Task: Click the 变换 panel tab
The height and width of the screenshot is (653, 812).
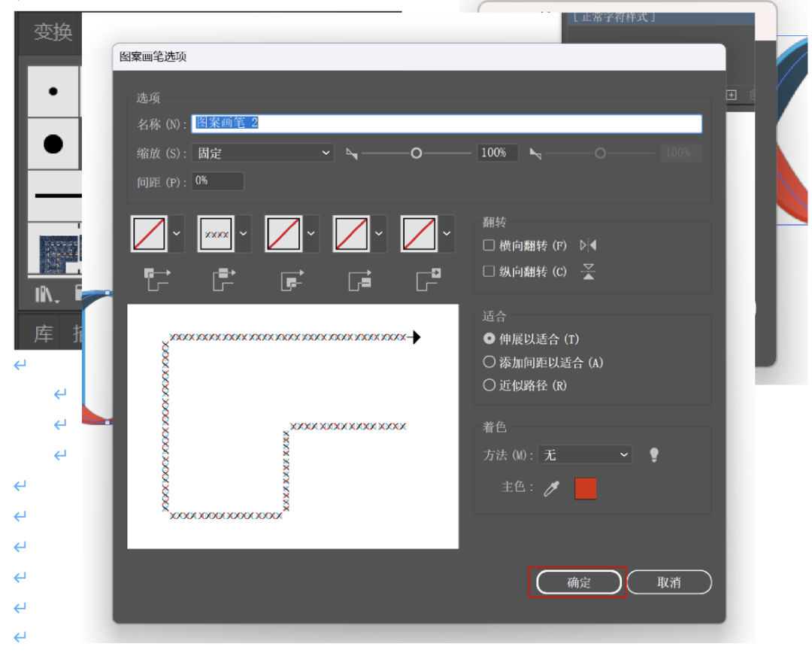Action: tap(53, 32)
